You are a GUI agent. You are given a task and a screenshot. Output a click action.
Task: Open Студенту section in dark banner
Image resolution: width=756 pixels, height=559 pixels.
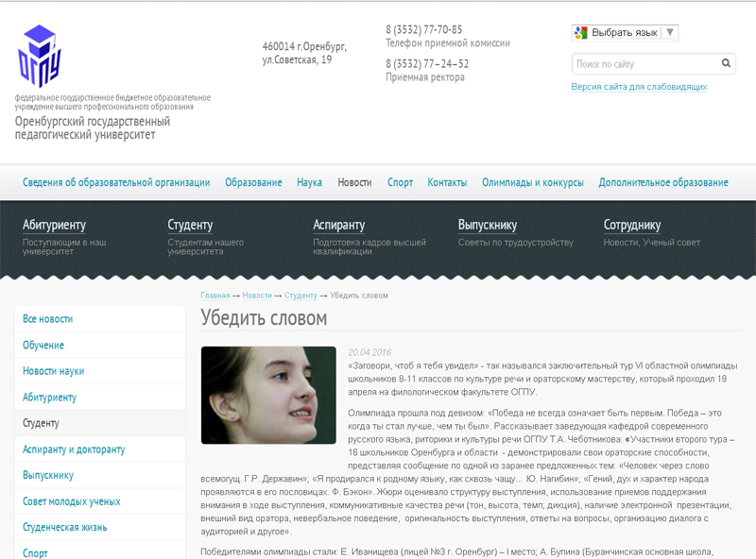pos(190,225)
